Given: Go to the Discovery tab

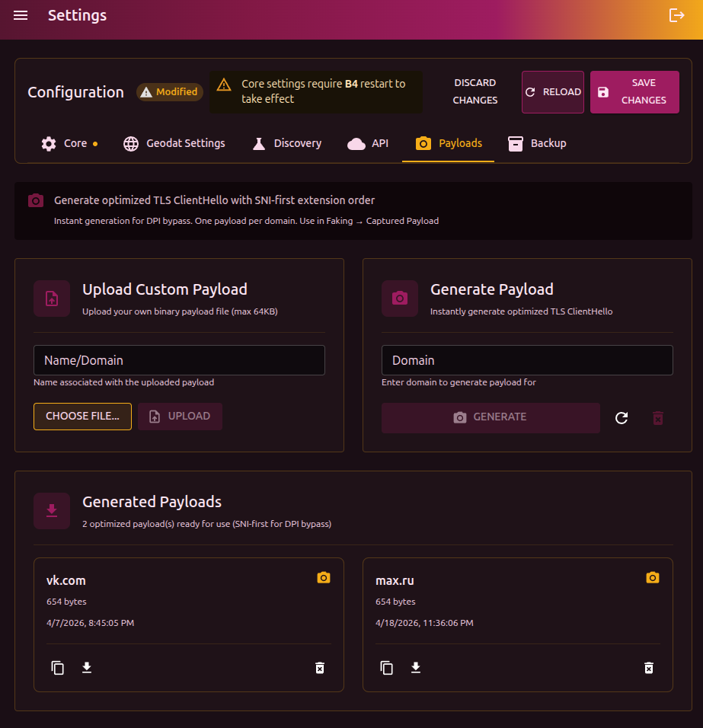Looking at the screenshot, I should click(286, 144).
